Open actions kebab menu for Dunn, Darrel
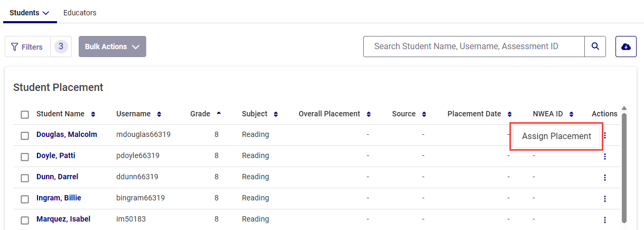The image size is (644, 230). [605, 177]
